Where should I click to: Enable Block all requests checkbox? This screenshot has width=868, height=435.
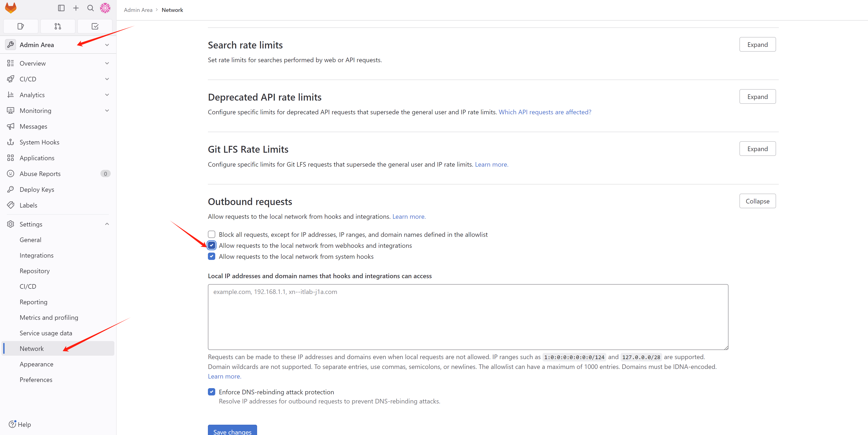point(212,234)
